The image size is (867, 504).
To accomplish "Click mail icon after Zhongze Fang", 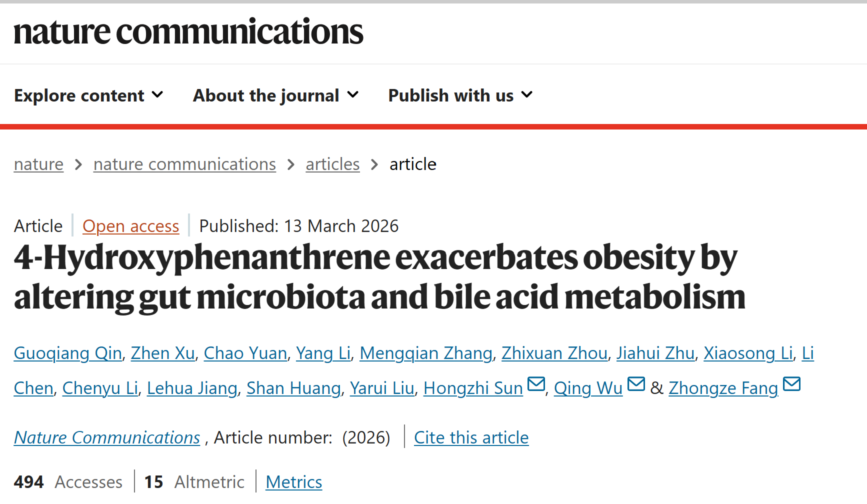I will click(791, 384).
